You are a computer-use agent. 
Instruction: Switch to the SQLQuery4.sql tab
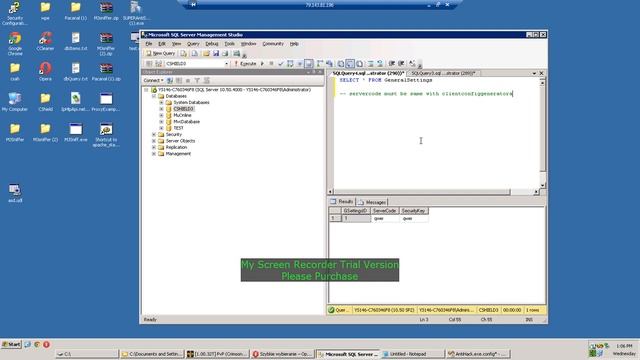368,73
